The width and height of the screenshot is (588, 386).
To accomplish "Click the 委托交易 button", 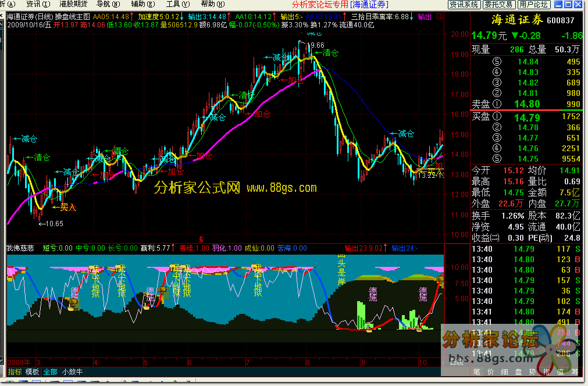I will click(498, 5).
